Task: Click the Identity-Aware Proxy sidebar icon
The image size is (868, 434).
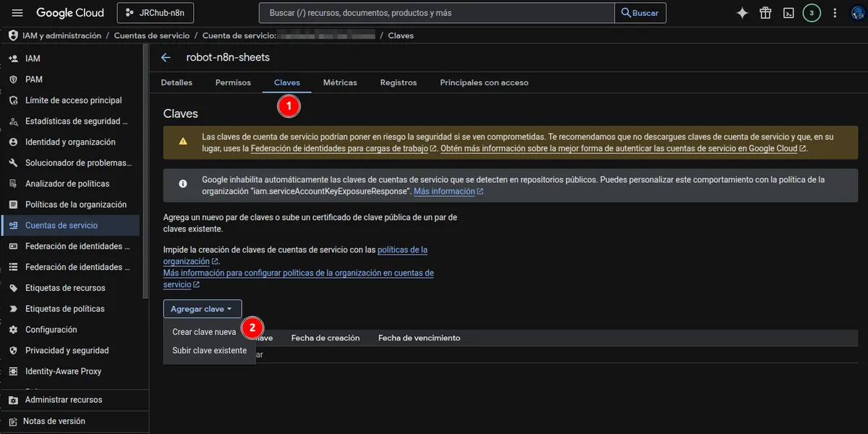Action: tap(13, 371)
